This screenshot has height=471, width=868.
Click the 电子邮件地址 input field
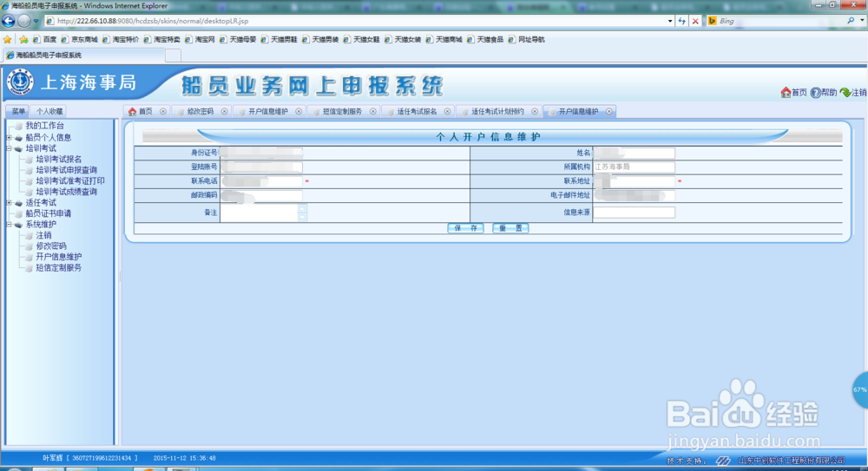pos(635,195)
